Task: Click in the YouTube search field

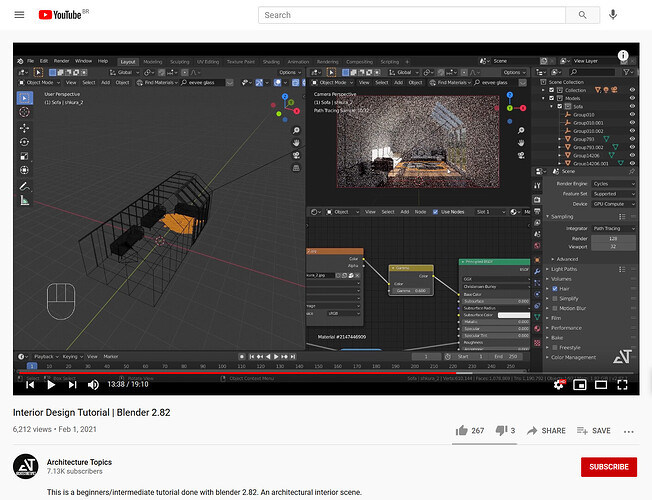Action: pos(412,15)
